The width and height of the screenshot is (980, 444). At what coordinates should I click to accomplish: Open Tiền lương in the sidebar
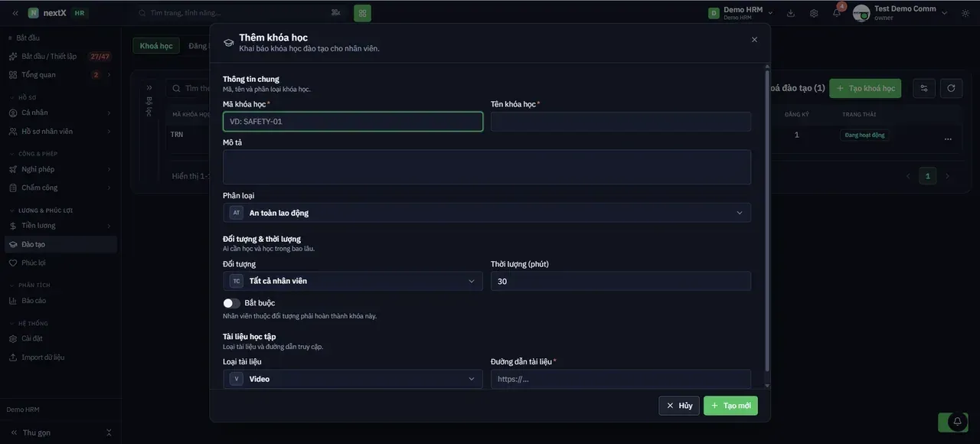click(x=60, y=226)
